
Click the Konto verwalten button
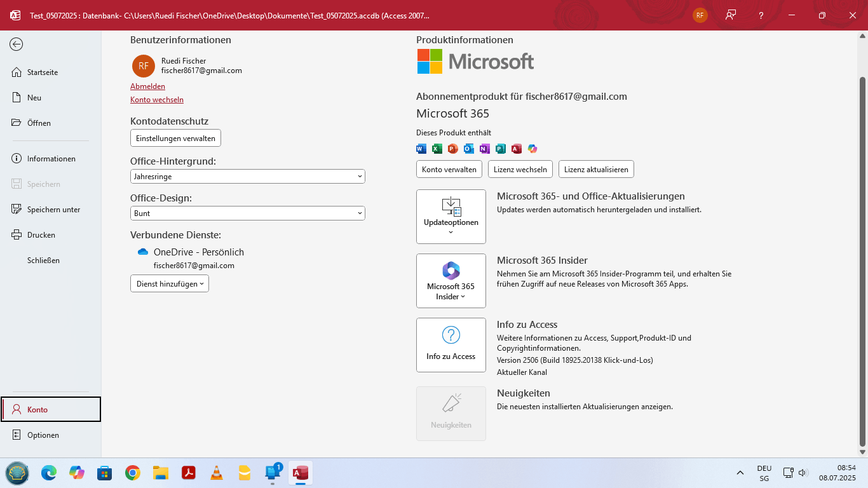click(449, 170)
